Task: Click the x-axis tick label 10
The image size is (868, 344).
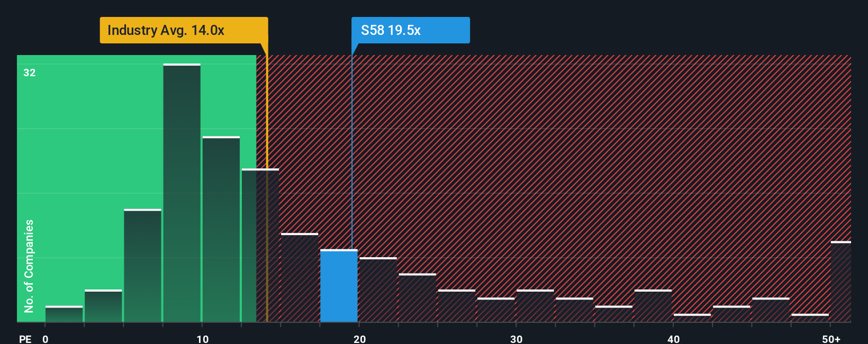Action: pos(203,339)
